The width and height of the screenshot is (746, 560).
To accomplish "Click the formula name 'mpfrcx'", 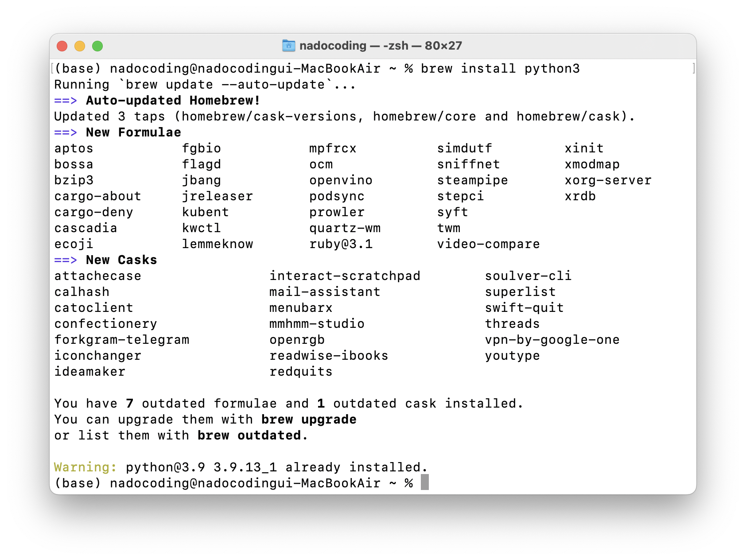I will (333, 148).
